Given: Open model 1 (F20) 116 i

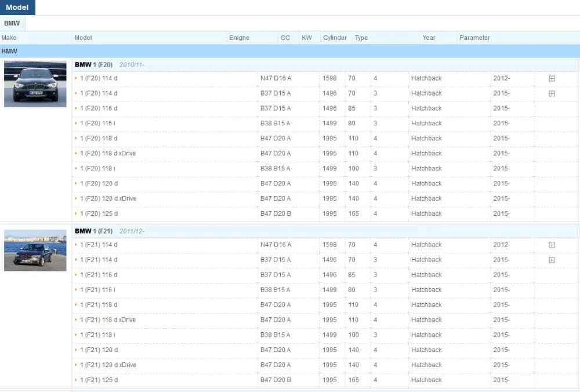Looking at the screenshot, I should click(97, 123).
